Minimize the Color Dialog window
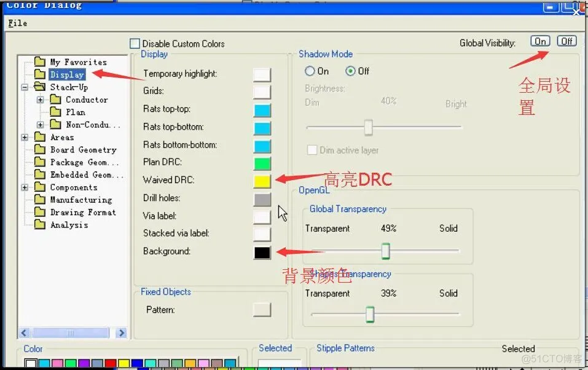 [551, 7]
